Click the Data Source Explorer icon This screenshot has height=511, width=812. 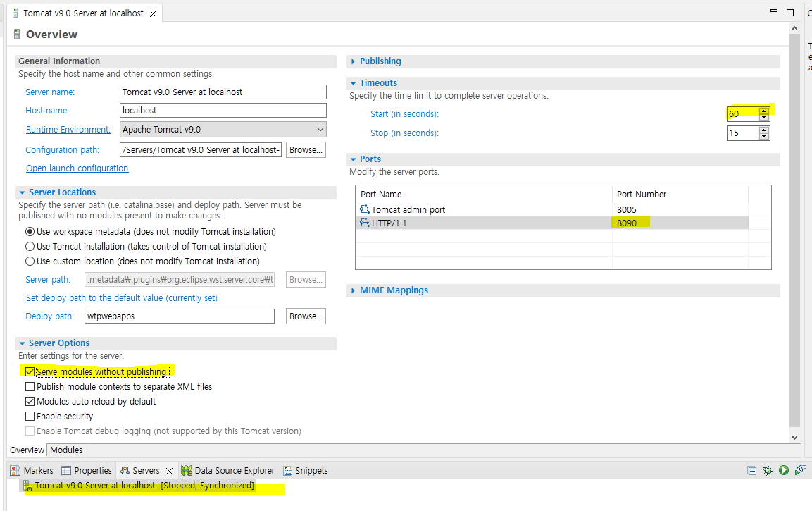click(x=187, y=471)
